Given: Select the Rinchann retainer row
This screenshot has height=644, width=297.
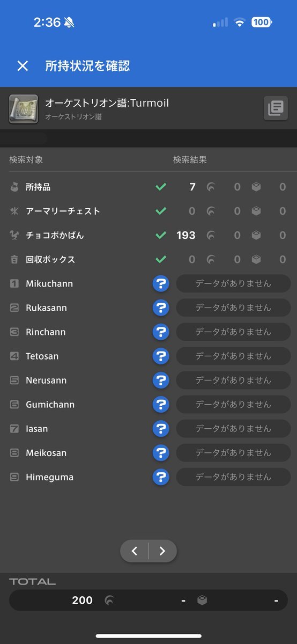Looking at the screenshot, I should coord(148,332).
